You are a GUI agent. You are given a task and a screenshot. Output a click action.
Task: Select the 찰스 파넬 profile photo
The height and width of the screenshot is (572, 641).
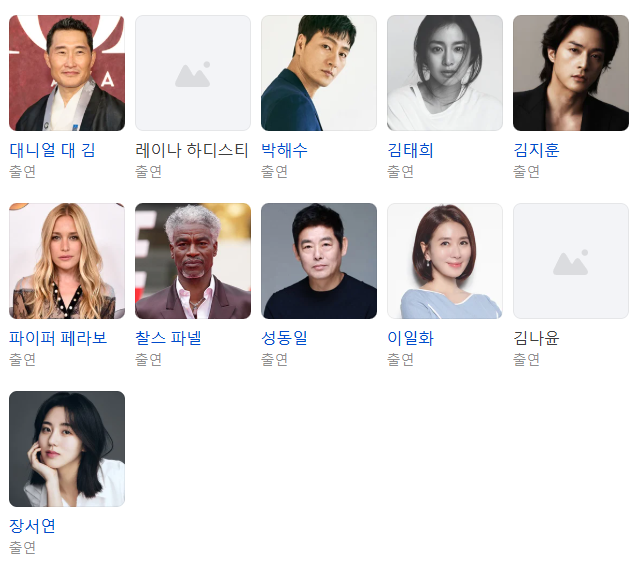coord(193,261)
